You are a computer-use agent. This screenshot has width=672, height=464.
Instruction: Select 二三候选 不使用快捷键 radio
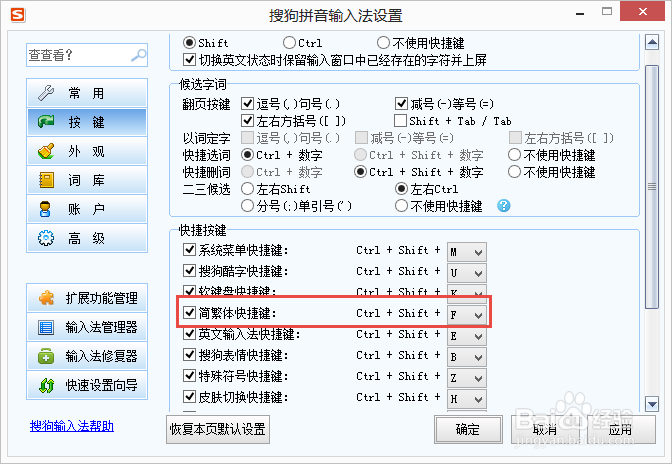(x=401, y=206)
